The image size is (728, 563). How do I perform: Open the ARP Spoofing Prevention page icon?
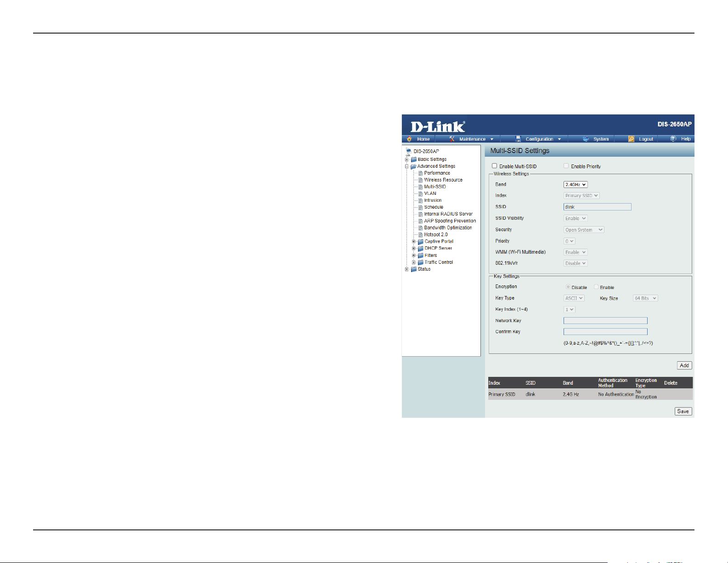(420, 221)
